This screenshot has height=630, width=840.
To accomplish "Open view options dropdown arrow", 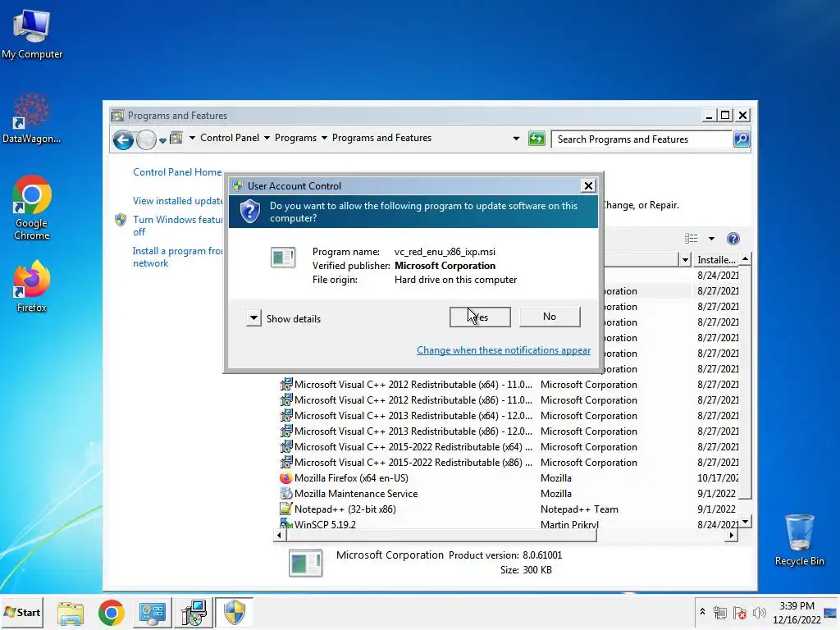I will [x=711, y=239].
